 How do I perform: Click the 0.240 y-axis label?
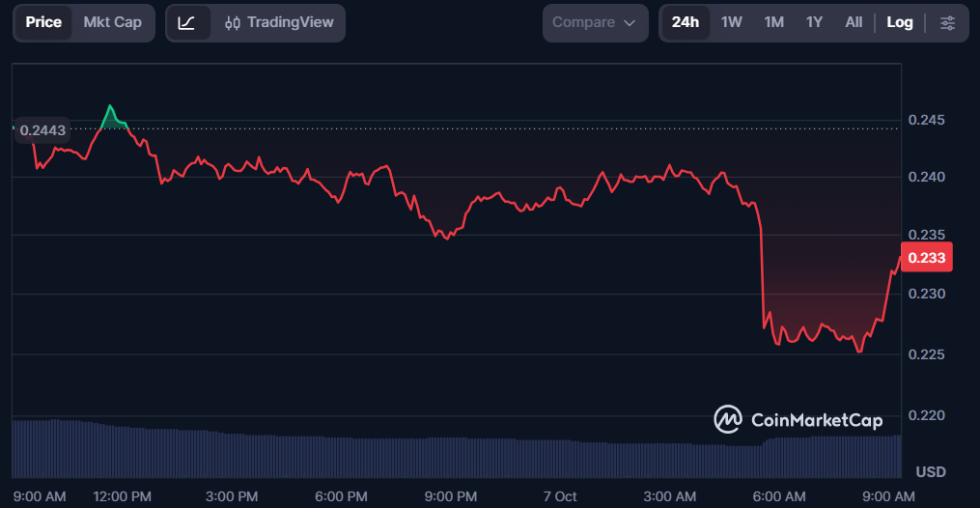[926, 177]
